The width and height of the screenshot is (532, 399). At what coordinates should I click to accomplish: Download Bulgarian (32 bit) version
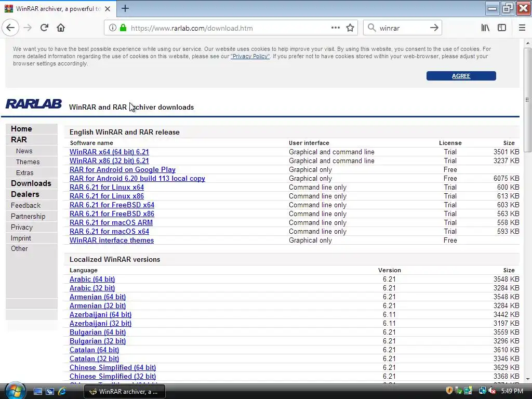[98, 341]
